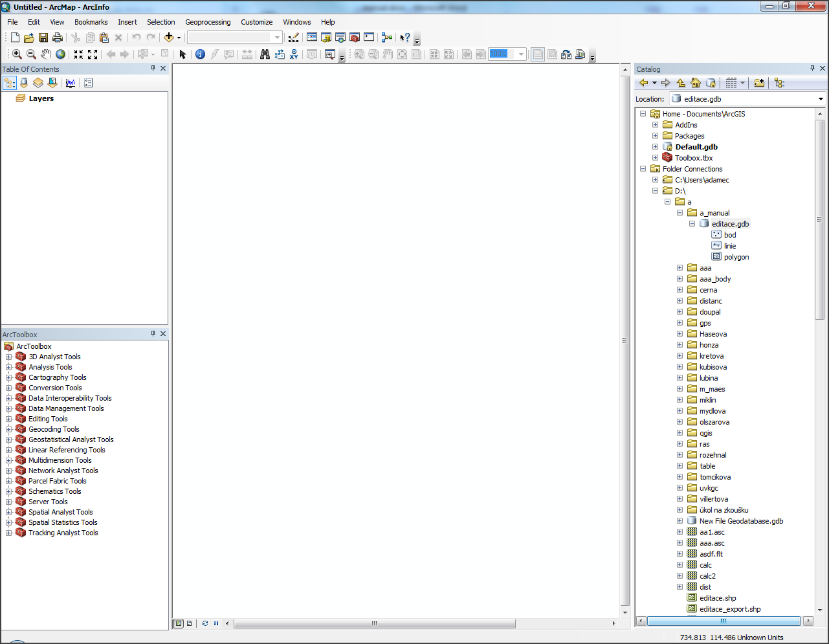Open Go To XY tool
829x644 pixels.
point(294,54)
